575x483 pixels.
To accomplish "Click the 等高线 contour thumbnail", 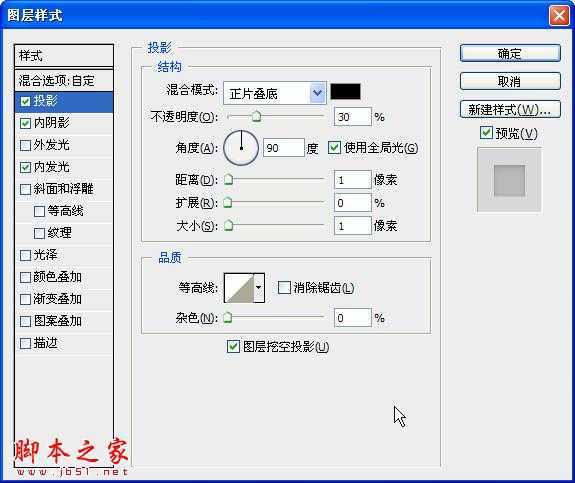I will [x=239, y=288].
